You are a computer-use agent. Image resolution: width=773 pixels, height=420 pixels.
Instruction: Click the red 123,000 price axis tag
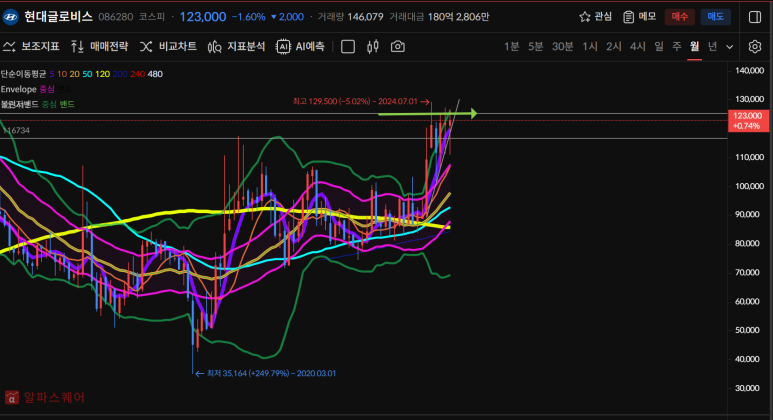748,121
